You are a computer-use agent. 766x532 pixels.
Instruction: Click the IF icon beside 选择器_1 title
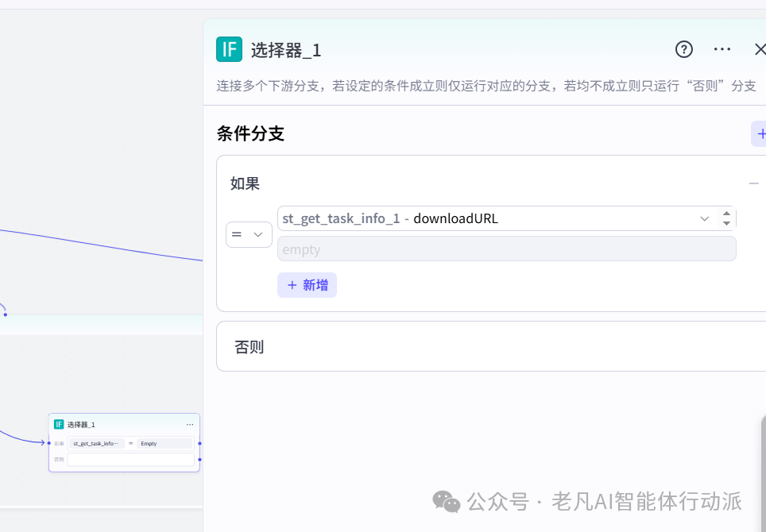click(229, 49)
